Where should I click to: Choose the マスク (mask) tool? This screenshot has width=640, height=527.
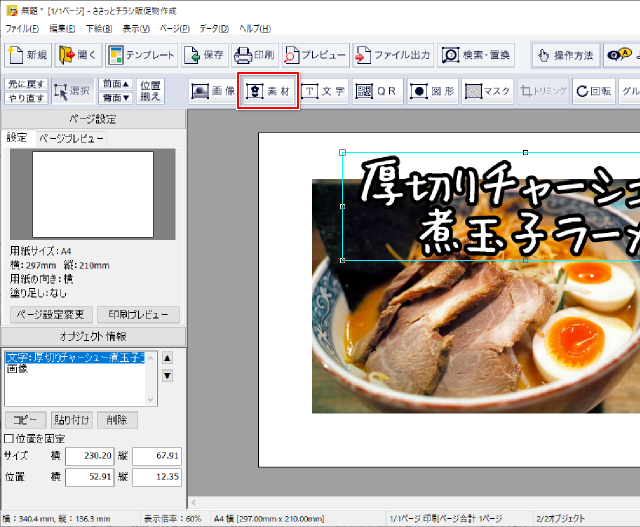pos(487,91)
